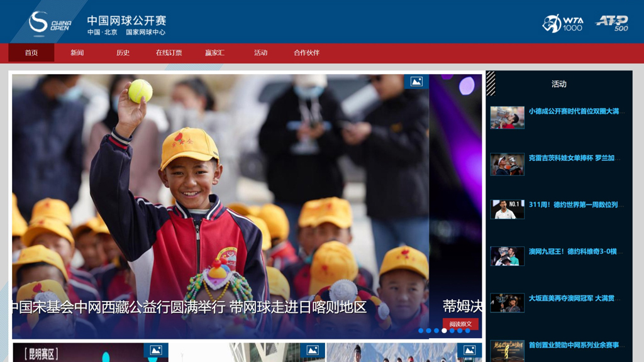The width and height of the screenshot is (644, 362).
Task: Open the 小德成公开赛时代首位双圈大满 article link
Action: (573, 111)
